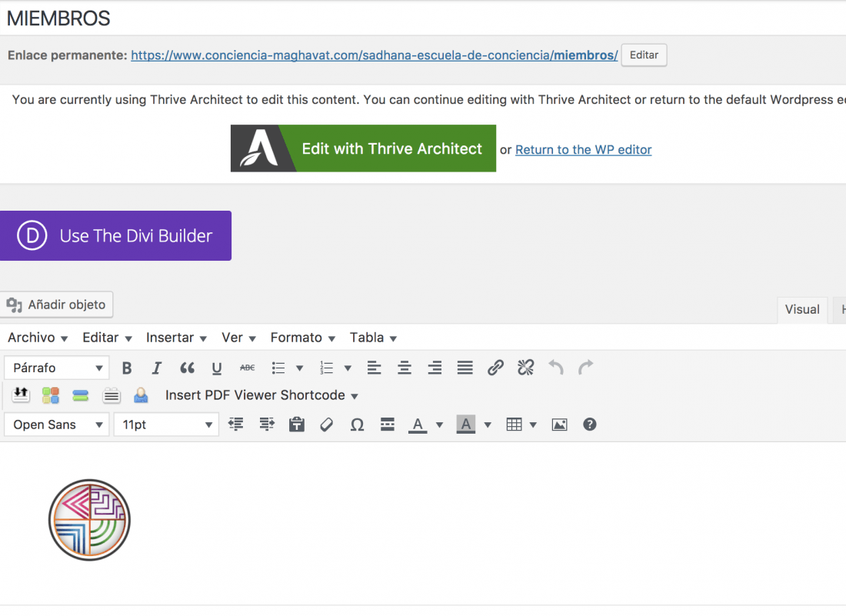
Task: Open the Archivo menu
Action: tap(37, 338)
